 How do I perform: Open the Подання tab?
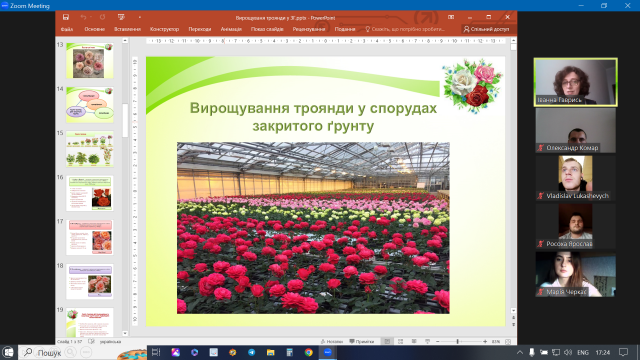click(x=345, y=29)
